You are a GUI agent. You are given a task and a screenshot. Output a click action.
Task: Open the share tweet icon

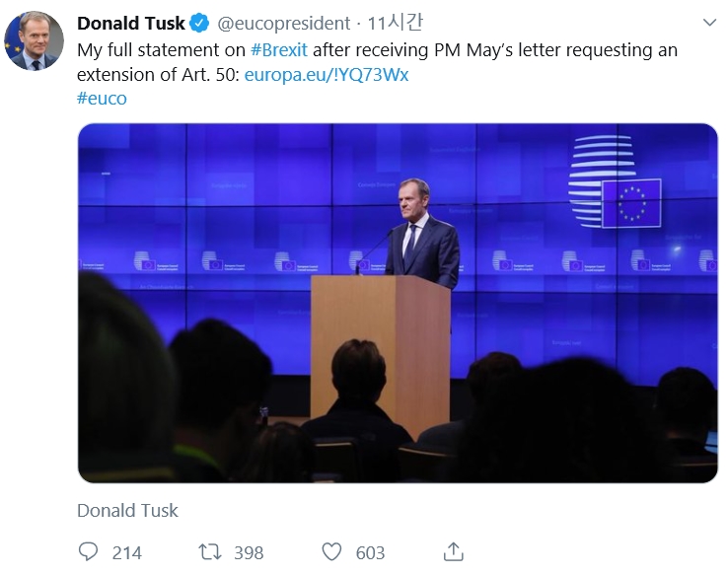point(453,551)
